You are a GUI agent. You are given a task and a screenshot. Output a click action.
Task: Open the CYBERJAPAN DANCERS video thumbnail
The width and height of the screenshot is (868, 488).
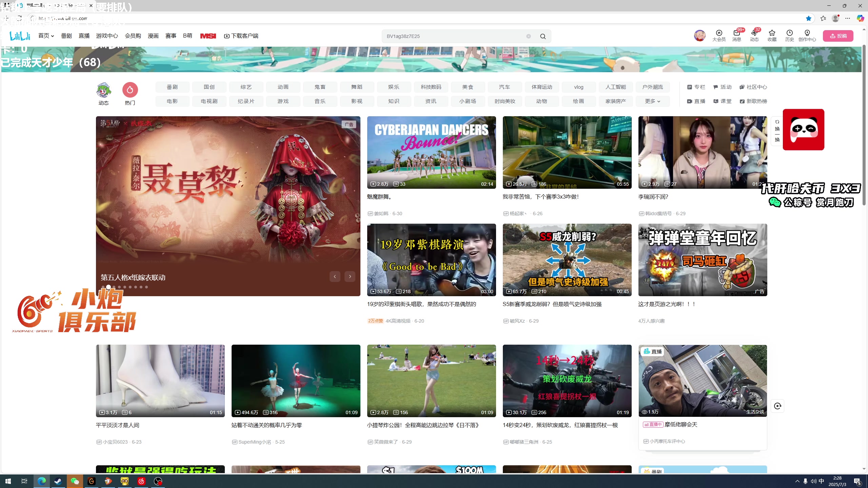pyautogui.click(x=431, y=152)
